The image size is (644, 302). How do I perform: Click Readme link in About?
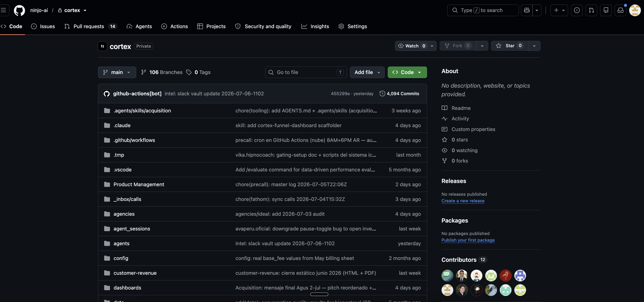pyautogui.click(x=456, y=108)
